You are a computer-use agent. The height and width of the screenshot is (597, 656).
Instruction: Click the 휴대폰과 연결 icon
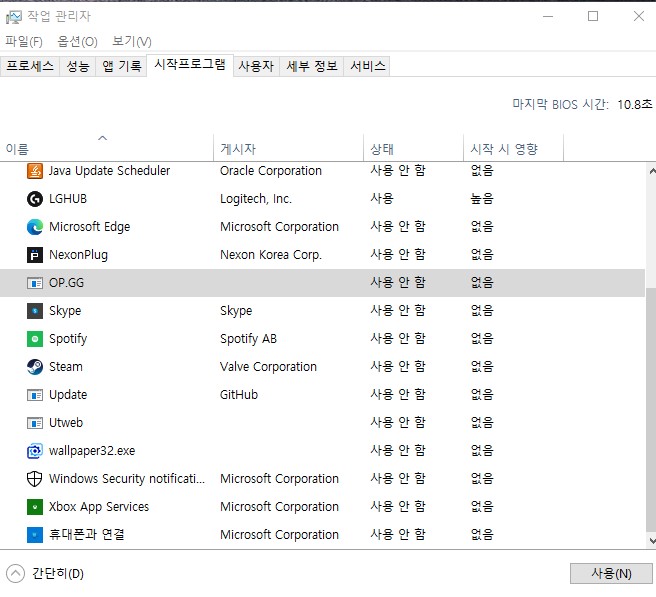(35, 535)
